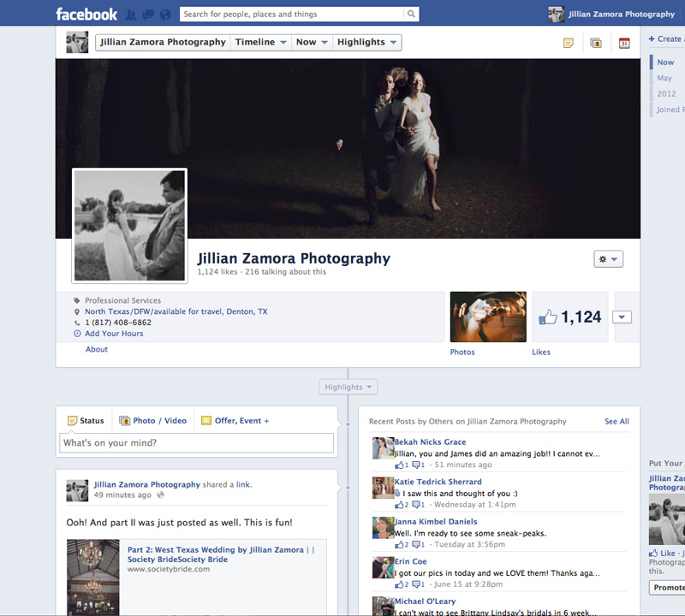Click the comment icon on Erin Coe's post
This screenshot has height=616, width=685.
[416, 584]
